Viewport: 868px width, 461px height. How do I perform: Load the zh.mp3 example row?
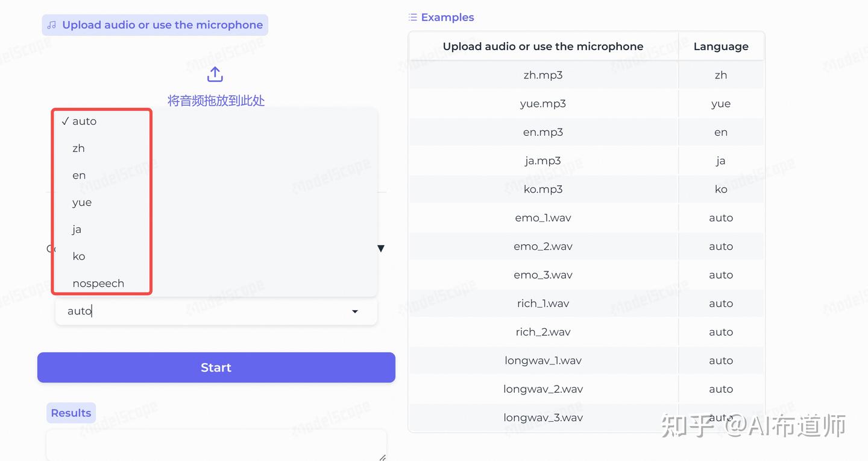[x=586, y=75]
